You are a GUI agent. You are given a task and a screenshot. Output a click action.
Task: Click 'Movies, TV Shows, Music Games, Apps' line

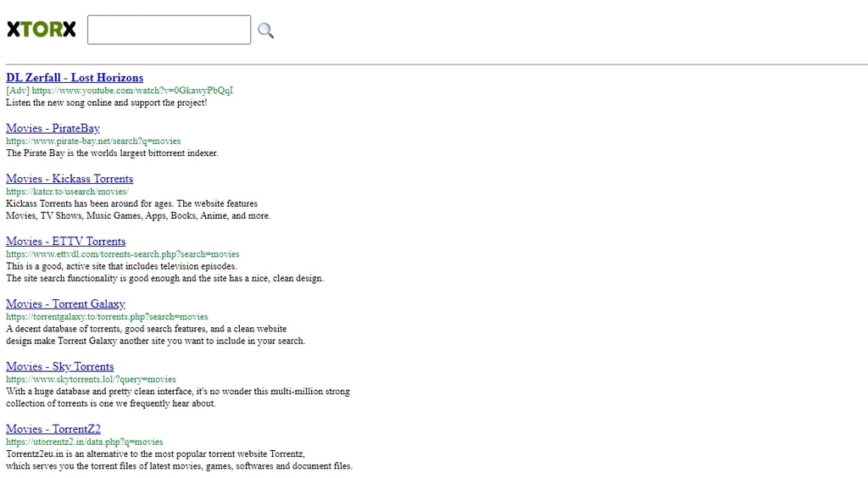point(138,216)
